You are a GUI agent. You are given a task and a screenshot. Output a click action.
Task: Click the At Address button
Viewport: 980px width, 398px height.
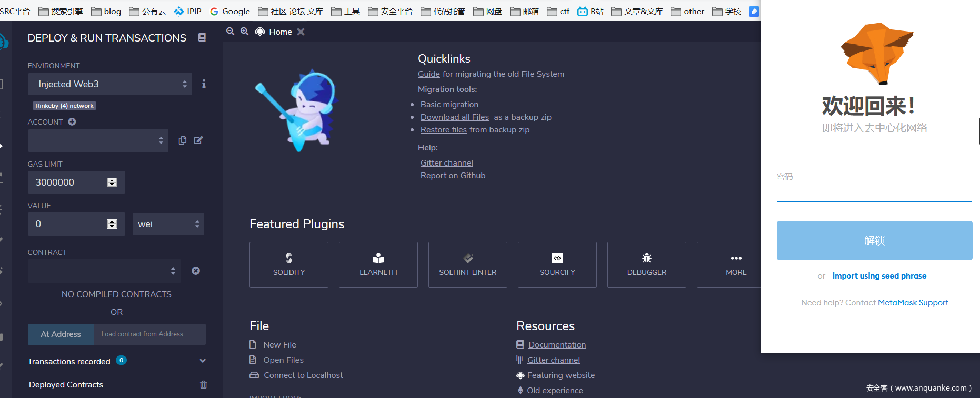61,334
